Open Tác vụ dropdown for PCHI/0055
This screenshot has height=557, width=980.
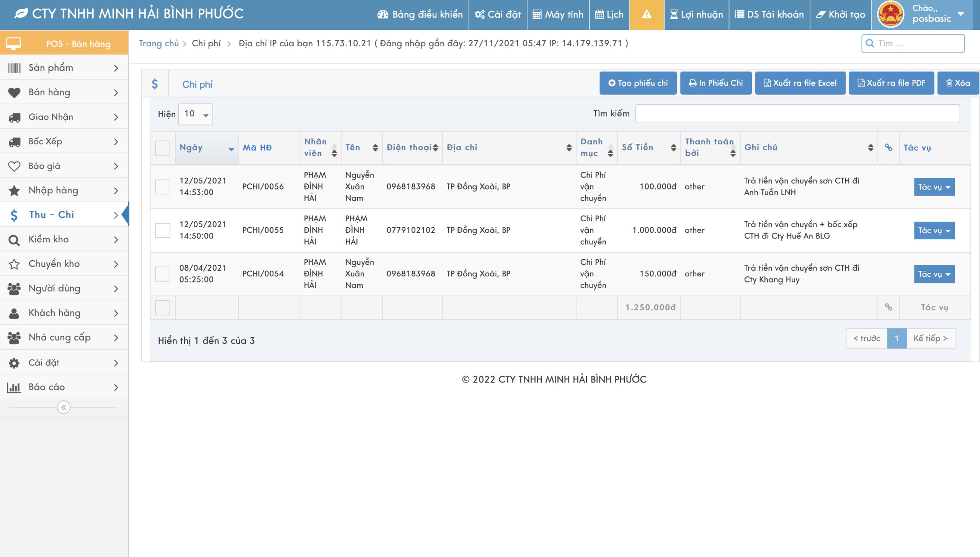click(934, 230)
